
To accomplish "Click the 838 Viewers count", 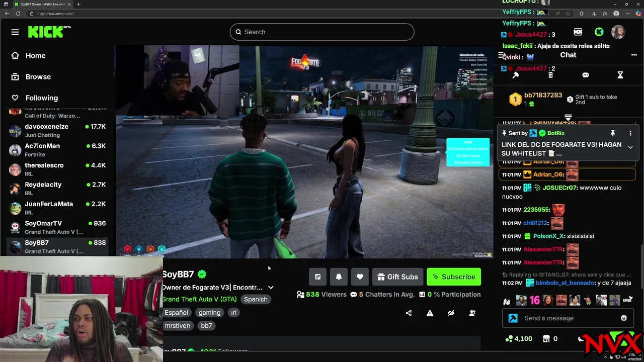I will click(x=321, y=294).
